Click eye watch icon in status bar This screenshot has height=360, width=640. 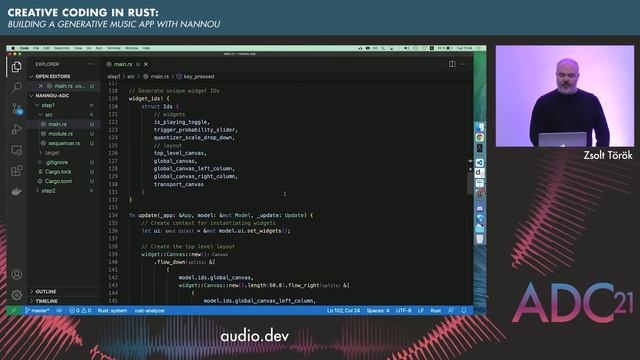click(x=60, y=311)
